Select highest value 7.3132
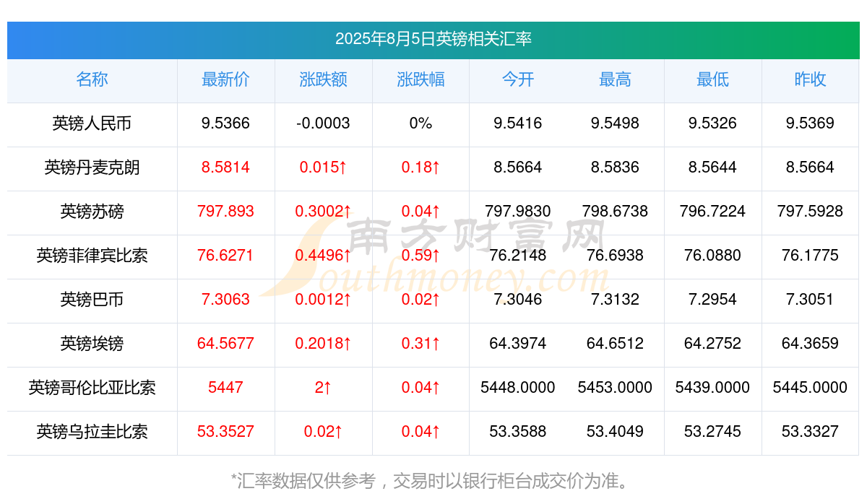 pos(615,300)
